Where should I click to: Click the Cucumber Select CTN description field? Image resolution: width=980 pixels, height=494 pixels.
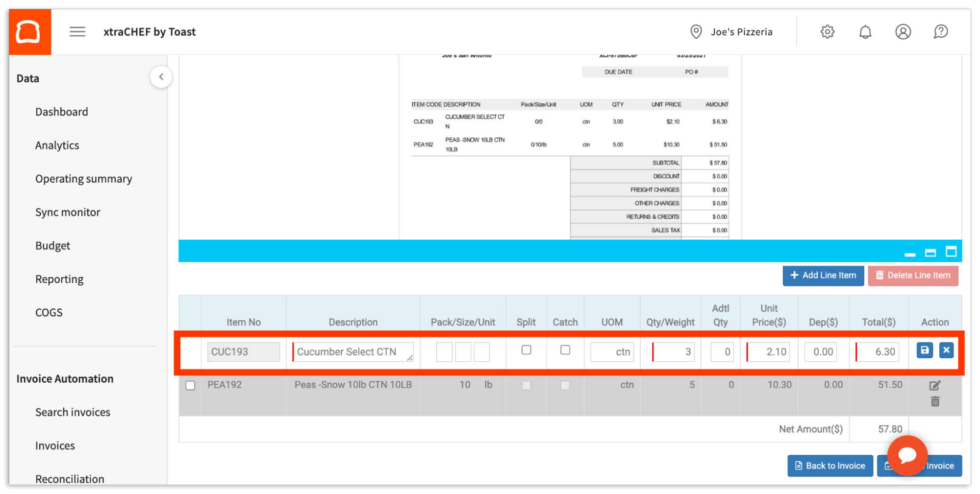(352, 351)
